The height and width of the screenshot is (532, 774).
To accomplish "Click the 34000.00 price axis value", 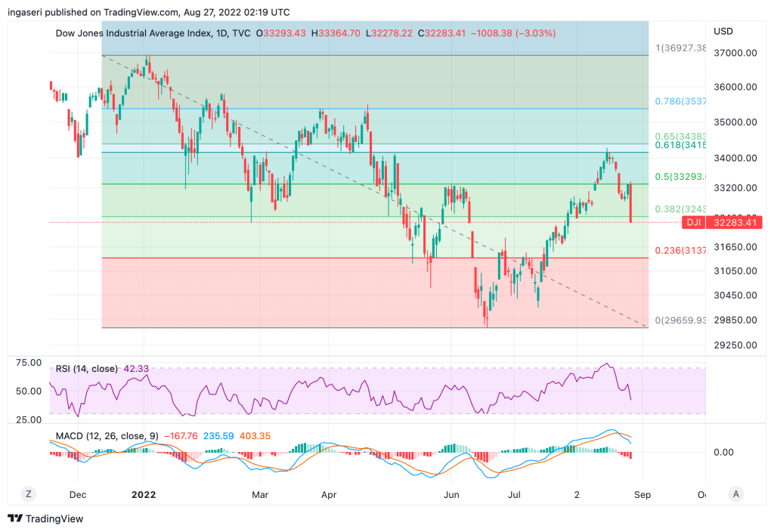I will (x=735, y=158).
